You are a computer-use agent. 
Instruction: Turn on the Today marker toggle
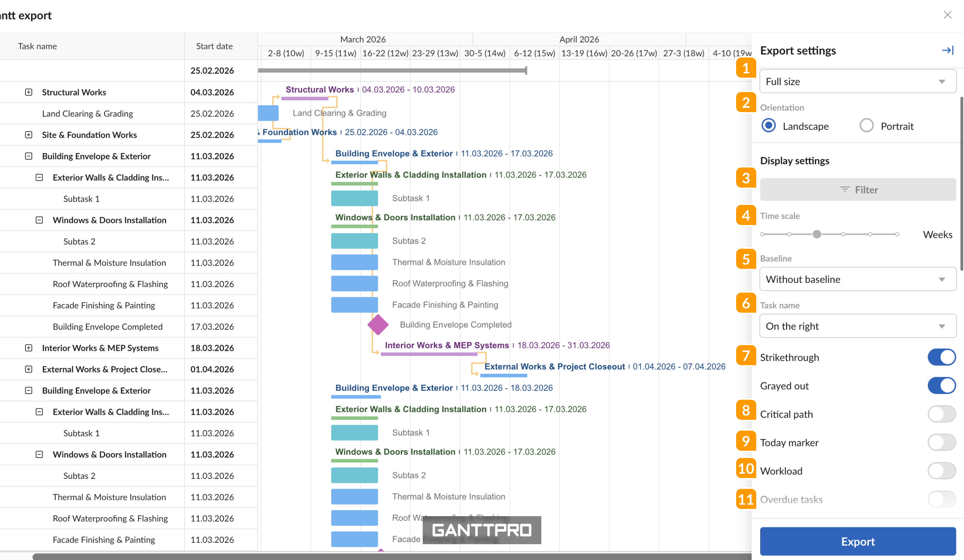[941, 442]
